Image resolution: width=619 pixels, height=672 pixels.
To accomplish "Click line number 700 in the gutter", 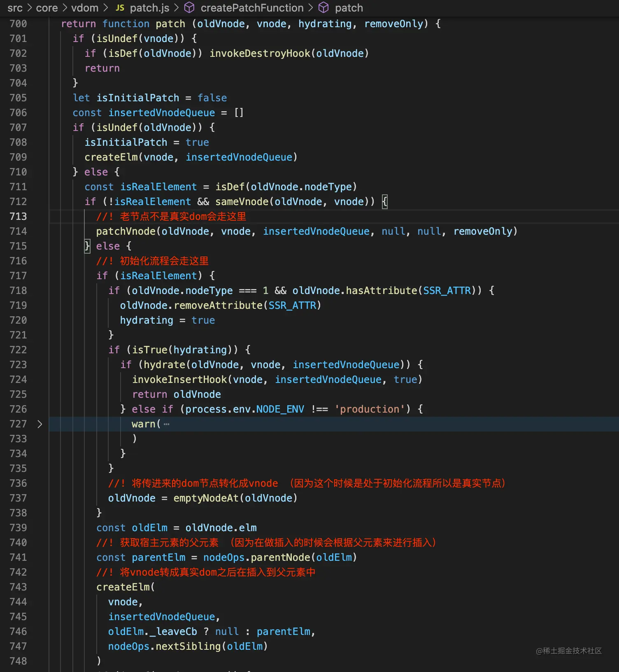I will point(18,24).
